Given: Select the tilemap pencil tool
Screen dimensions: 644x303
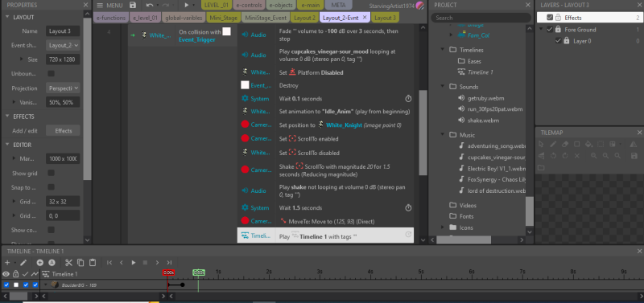Looking at the screenshot, I should coord(553,144).
